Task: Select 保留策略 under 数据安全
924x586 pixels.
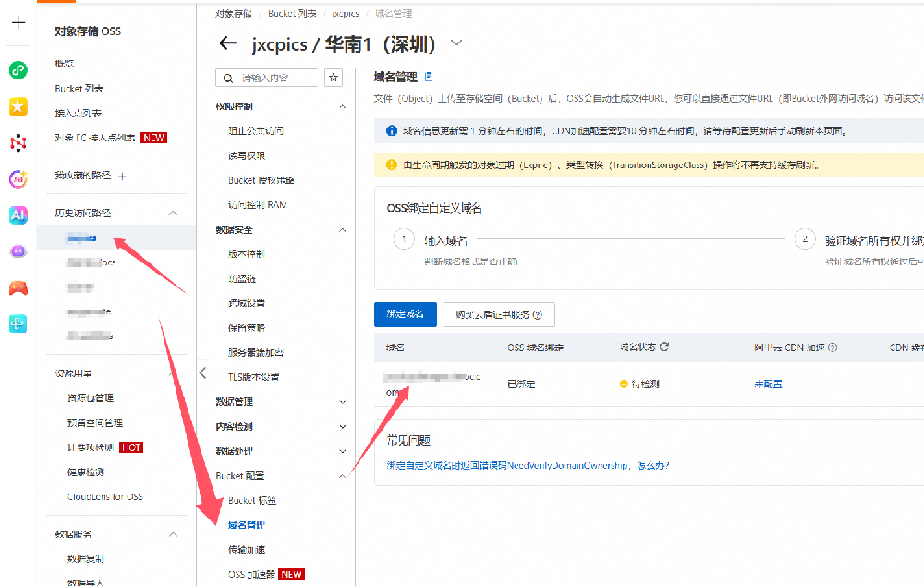Action: pyautogui.click(x=247, y=328)
